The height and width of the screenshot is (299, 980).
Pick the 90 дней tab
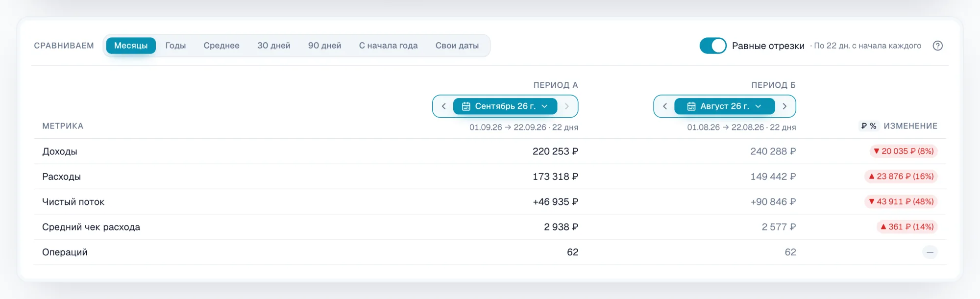(324, 46)
